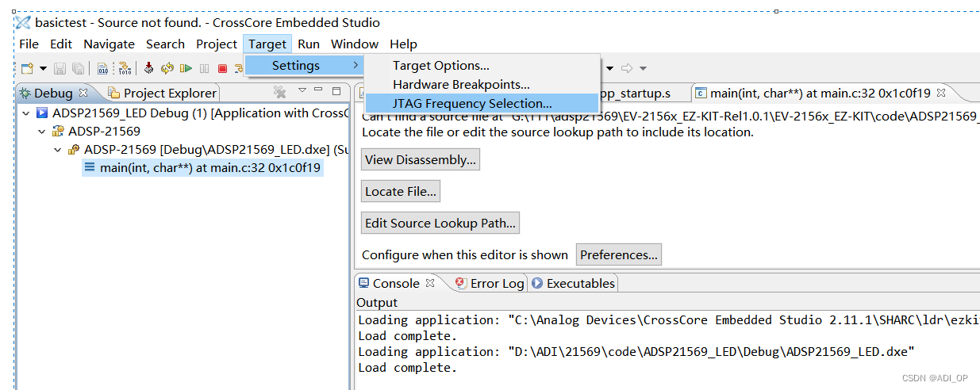The height and width of the screenshot is (390, 980).
Task: Close the Debug view tab
Action: 83,94
